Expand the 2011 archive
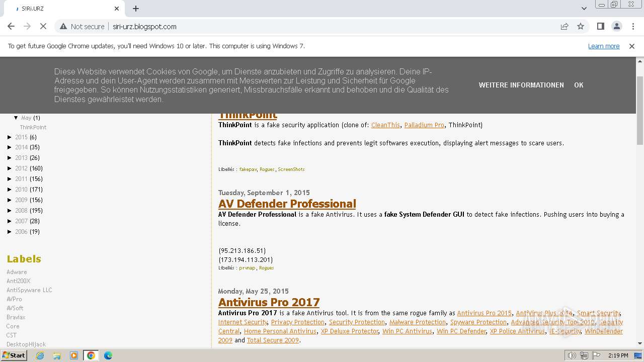644x362 pixels. (x=10, y=179)
